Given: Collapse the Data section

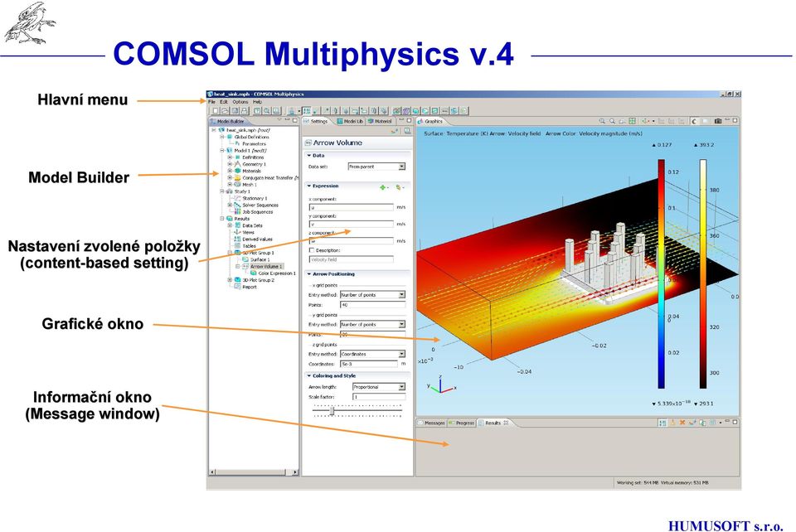Looking at the screenshot, I should click(308, 156).
